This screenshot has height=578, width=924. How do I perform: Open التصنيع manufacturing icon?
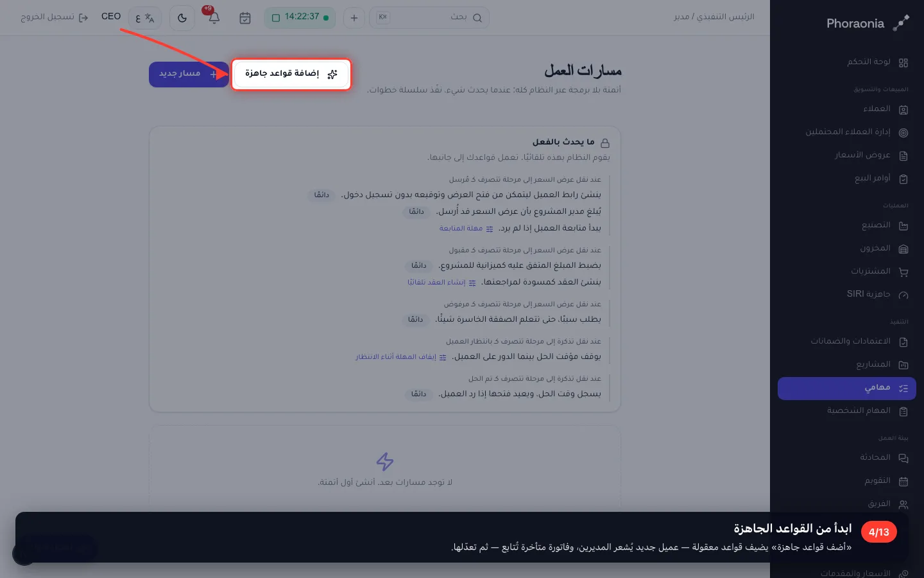tap(903, 225)
